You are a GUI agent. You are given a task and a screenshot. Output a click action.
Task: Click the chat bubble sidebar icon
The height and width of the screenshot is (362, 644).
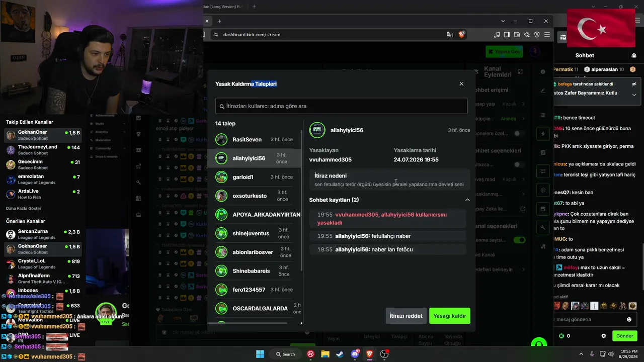[x=543, y=171]
